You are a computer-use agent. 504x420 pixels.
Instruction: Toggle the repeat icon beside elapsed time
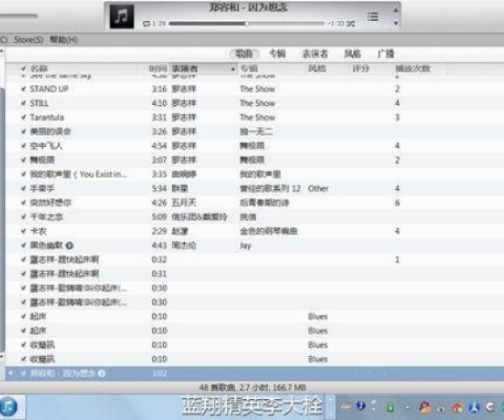point(146,24)
